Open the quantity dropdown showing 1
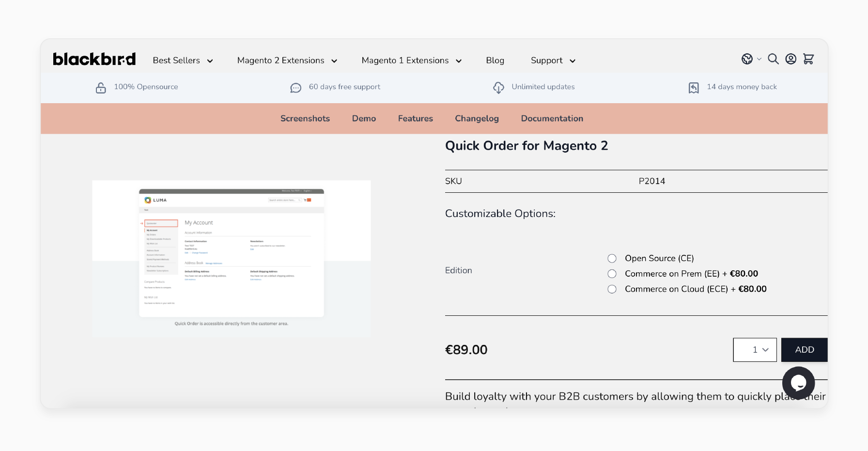 [x=755, y=350]
